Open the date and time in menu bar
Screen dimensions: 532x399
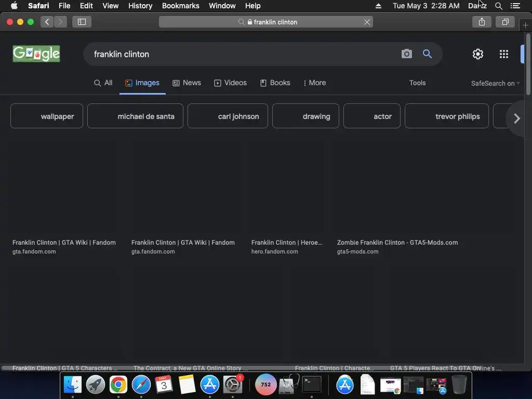pos(426,6)
